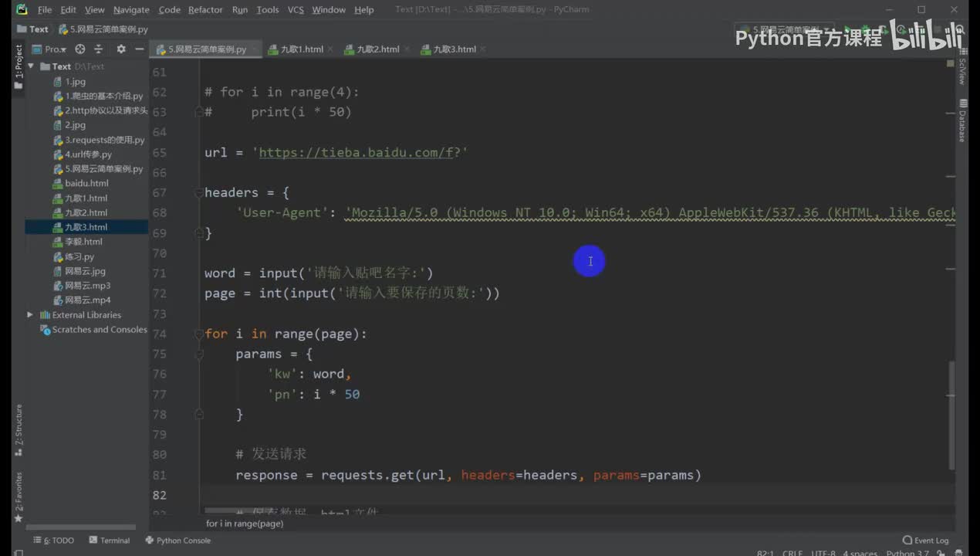
Task: Close the 九歌3.html tab
Action: 484,49
